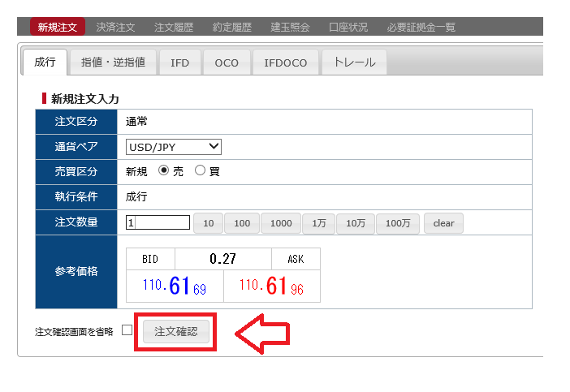The width and height of the screenshot is (570, 392).
Task: Add 1000 to order quantity
Action: [281, 223]
